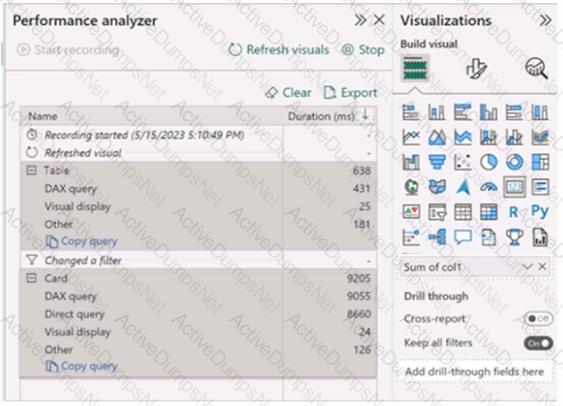Open the Format visual tab
The height and width of the screenshot is (406, 563).
click(x=476, y=69)
